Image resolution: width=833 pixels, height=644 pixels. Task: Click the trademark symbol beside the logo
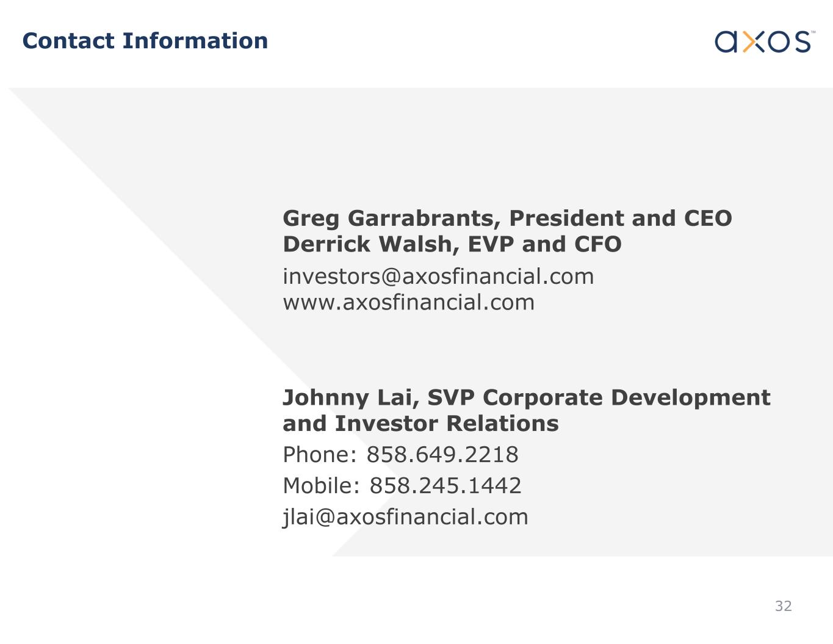coord(813,32)
